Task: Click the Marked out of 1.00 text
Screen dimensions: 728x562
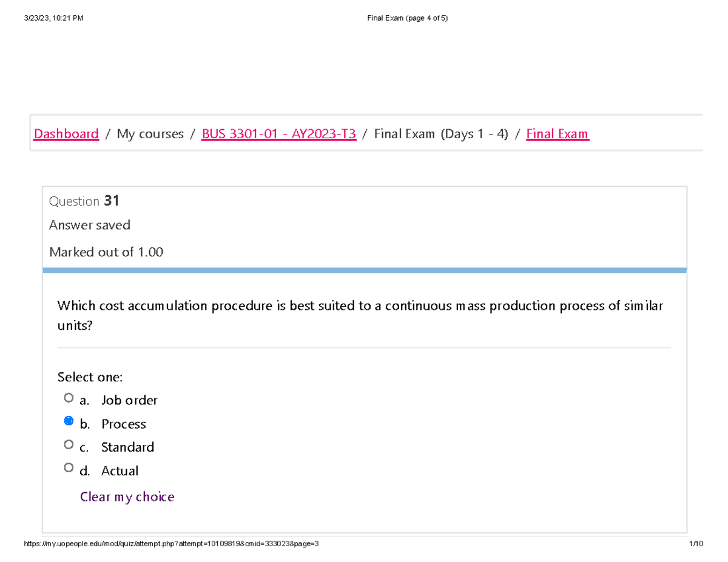Action: coord(106,252)
